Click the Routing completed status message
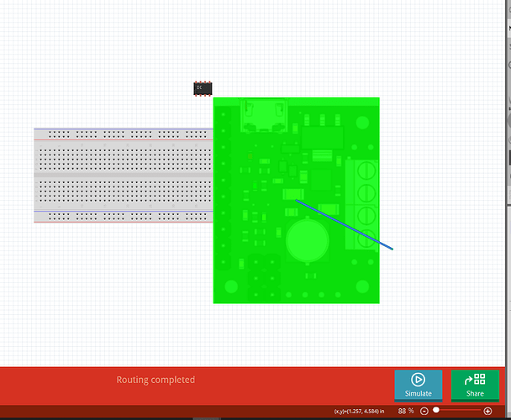511x420 pixels. pos(155,380)
